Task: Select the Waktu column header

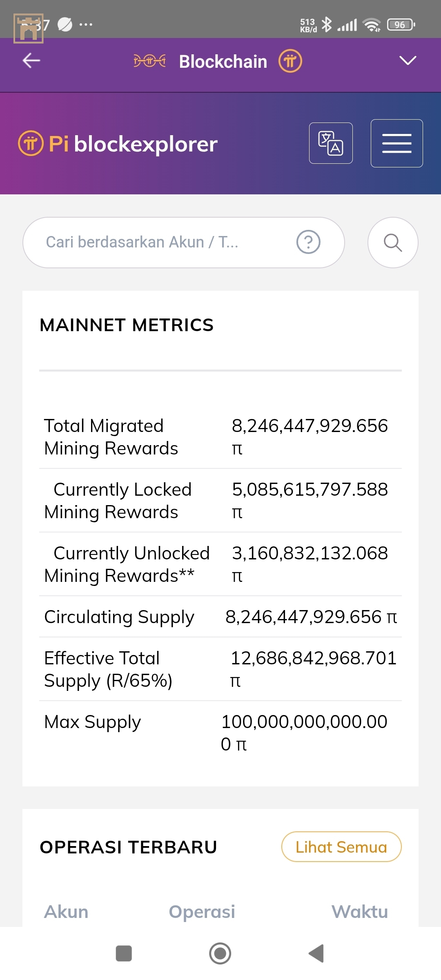Action: point(360,912)
